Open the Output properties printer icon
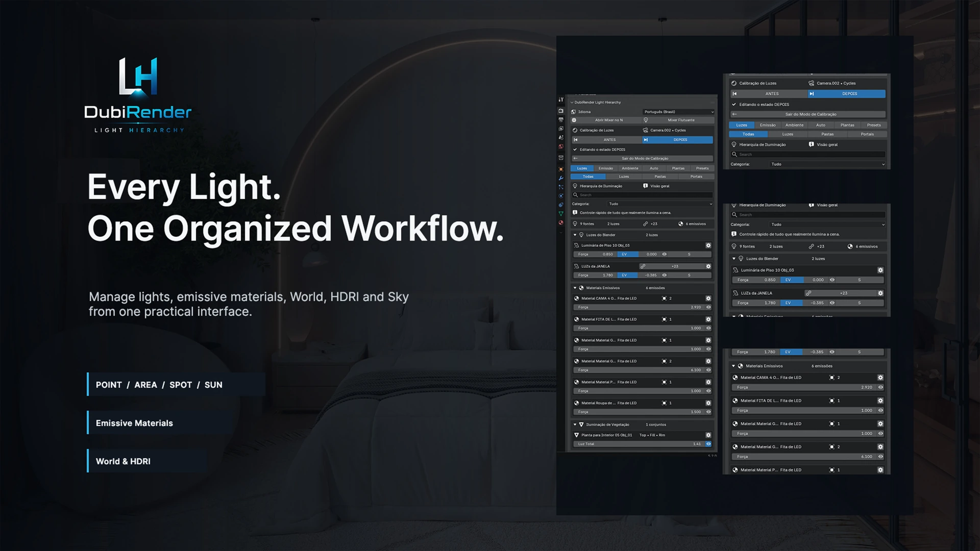980x551 pixels. click(x=561, y=120)
